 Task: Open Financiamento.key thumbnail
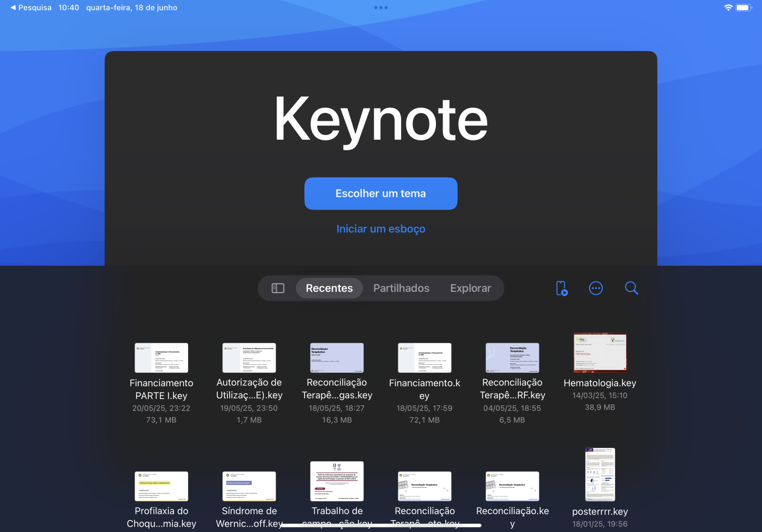424,358
